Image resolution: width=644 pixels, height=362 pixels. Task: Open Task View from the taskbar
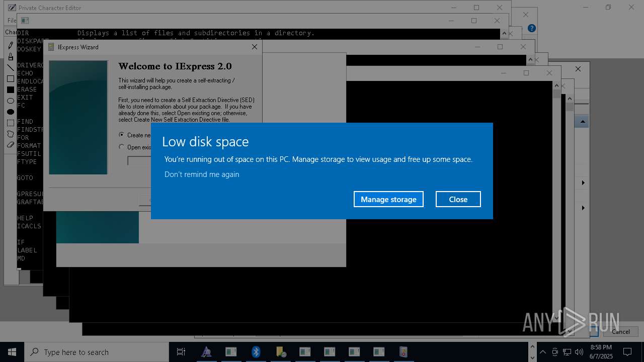(x=181, y=352)
